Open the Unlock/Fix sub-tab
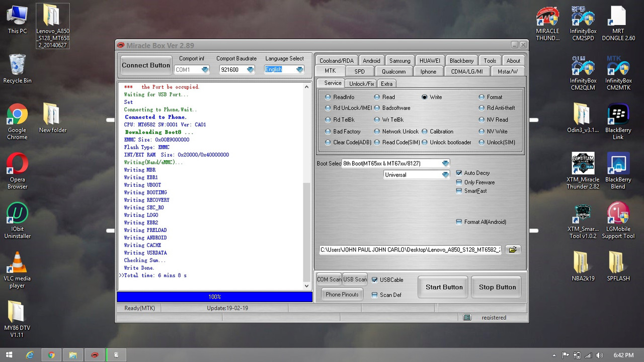Screen dimensions: 644x362 pos(361,84)
